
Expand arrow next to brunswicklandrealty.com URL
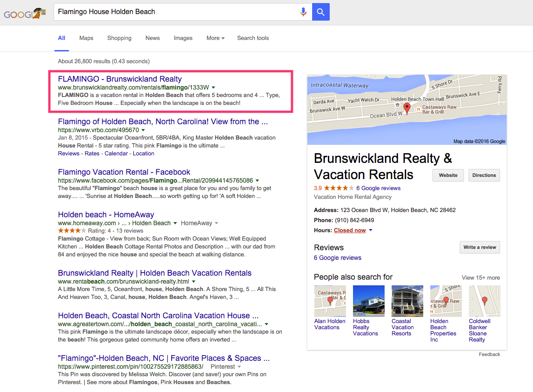(x=213, y=87)
